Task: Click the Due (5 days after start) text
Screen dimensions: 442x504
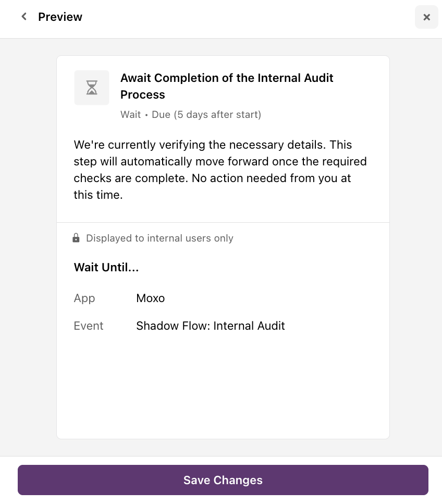Action: (x=206, y=114)
